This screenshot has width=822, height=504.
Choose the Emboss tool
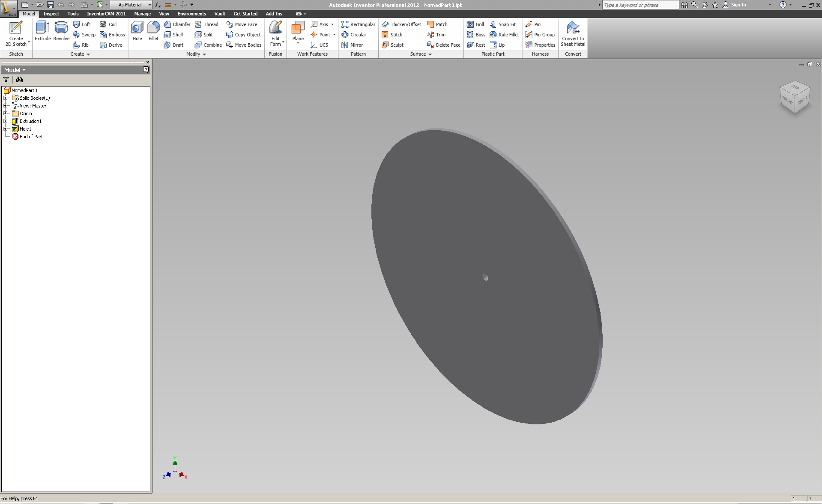point(112,35)
